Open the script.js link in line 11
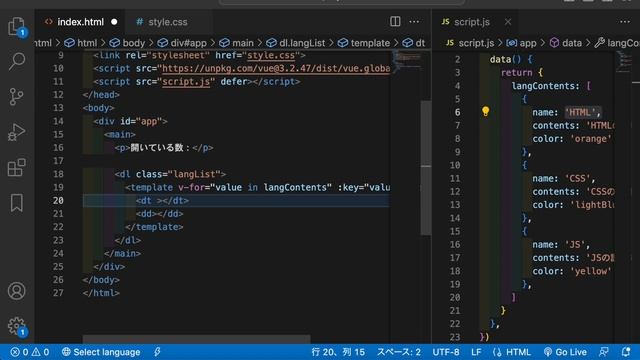 click(186, 82)
